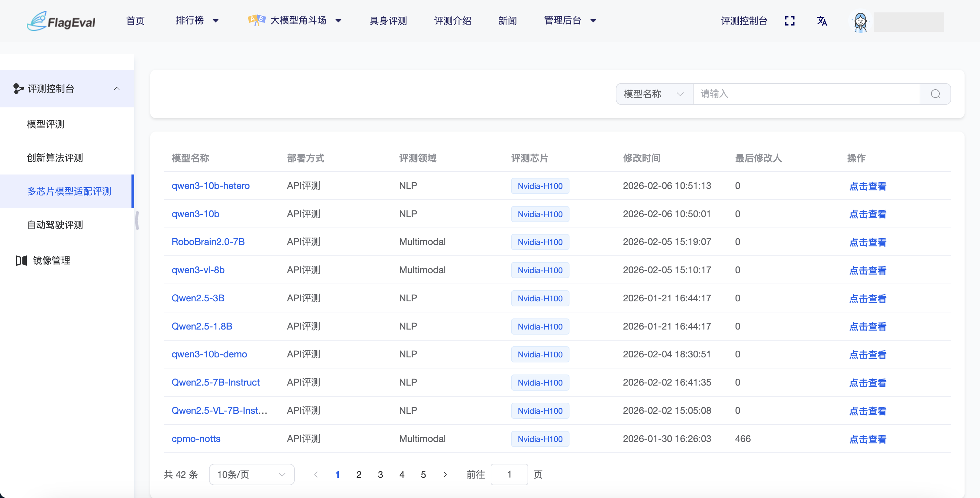The height and width of the screenshot is (498, 980).
Task: Open the qwen3-10b-hetero model link
Action: coord(210,186)
